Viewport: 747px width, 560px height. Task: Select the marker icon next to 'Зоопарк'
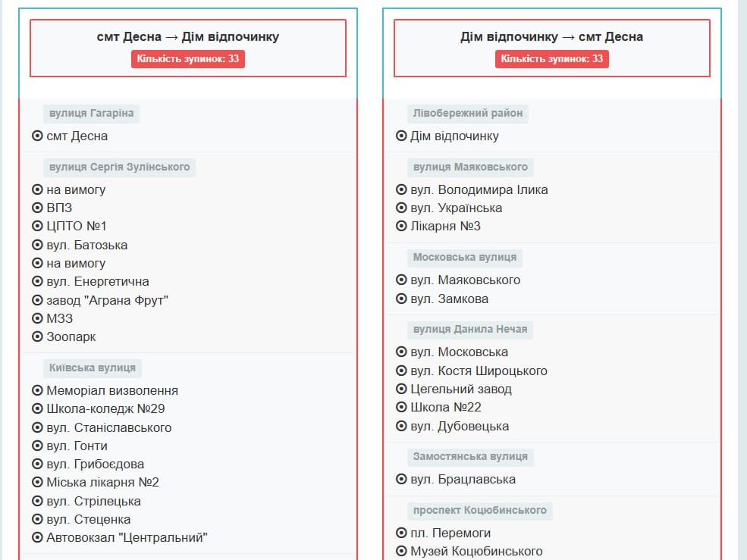pyautogui.click(x=36, y=336)
